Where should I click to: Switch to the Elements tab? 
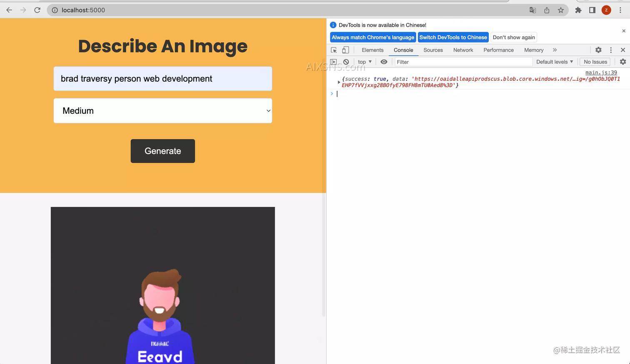(x=372, y=50)
